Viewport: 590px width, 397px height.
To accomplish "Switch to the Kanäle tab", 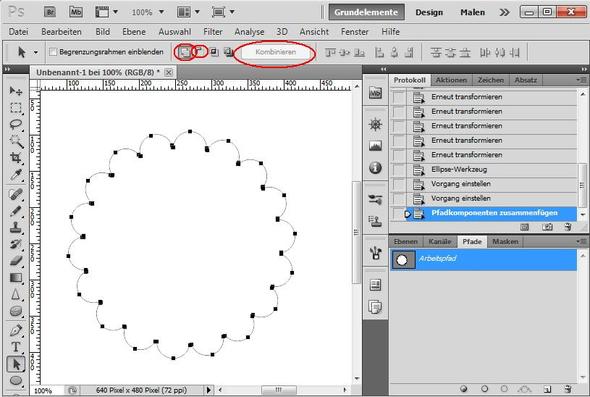I will tap(439, 242).
